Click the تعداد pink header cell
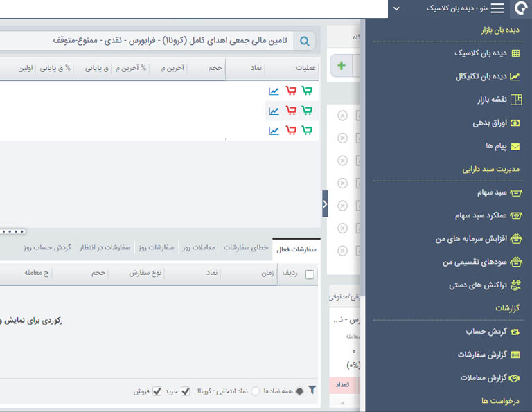The image size is (532, 412). 342,384
